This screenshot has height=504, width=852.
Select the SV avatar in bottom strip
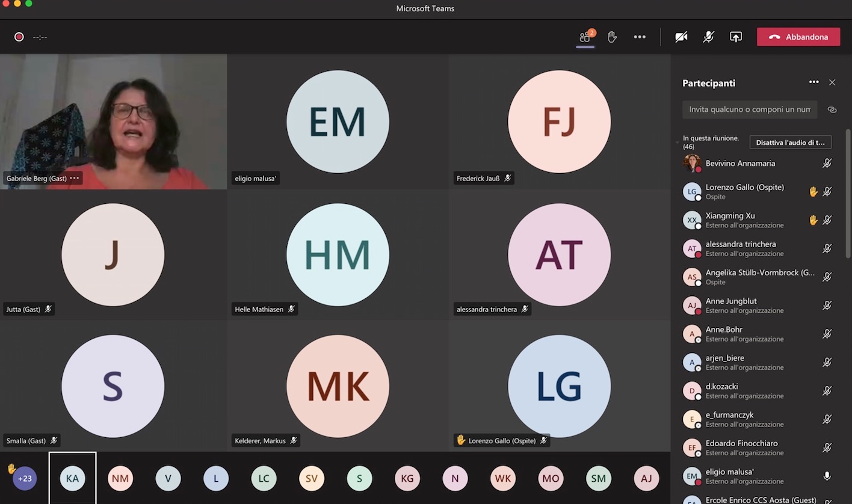pos(312,479)
